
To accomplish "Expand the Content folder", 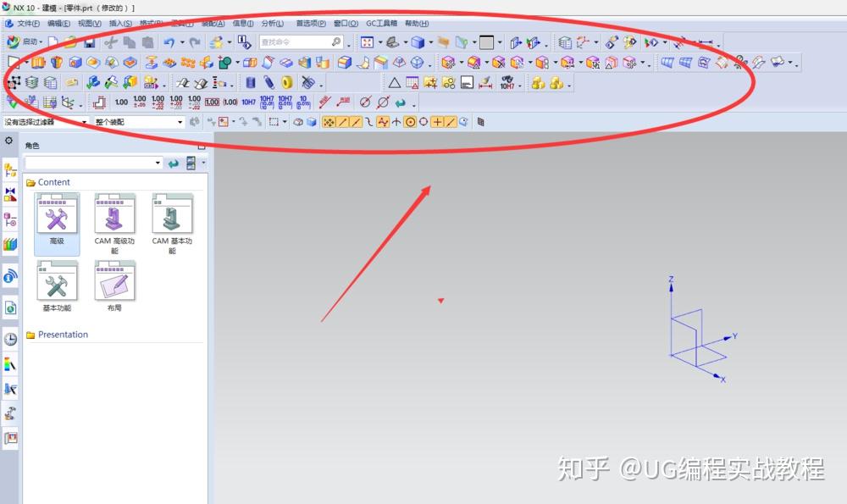I will click(48, 183).
